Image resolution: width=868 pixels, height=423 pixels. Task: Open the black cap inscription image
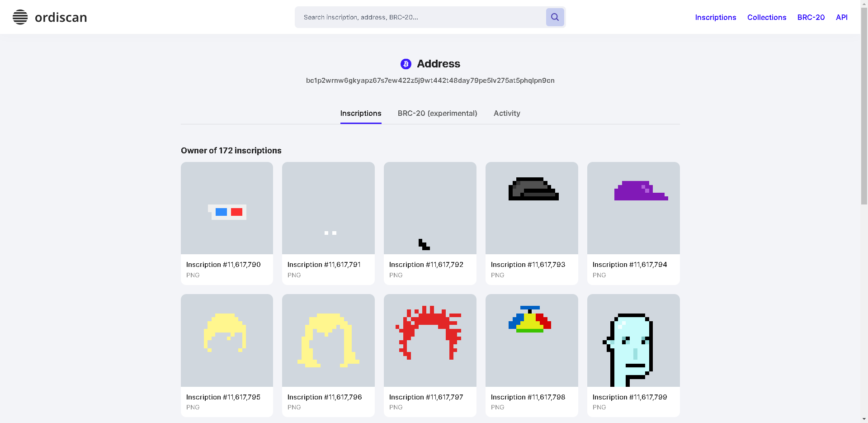[x=532, y=208]
